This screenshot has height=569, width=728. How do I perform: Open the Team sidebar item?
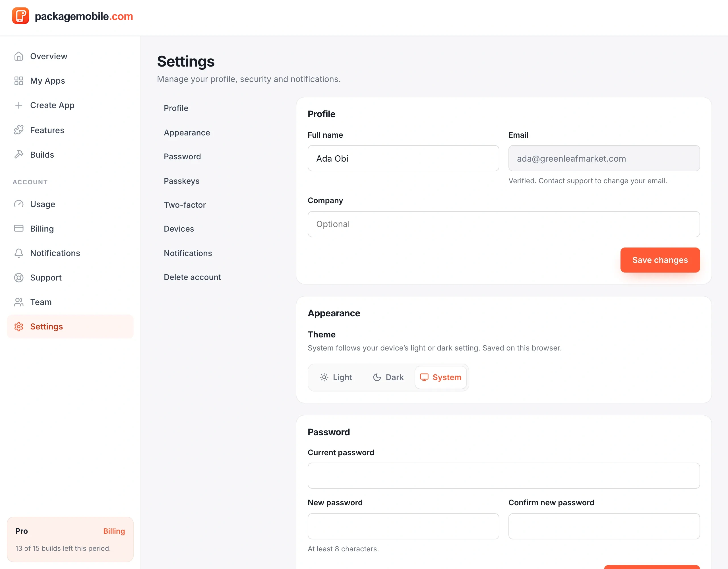click(70, 302)
